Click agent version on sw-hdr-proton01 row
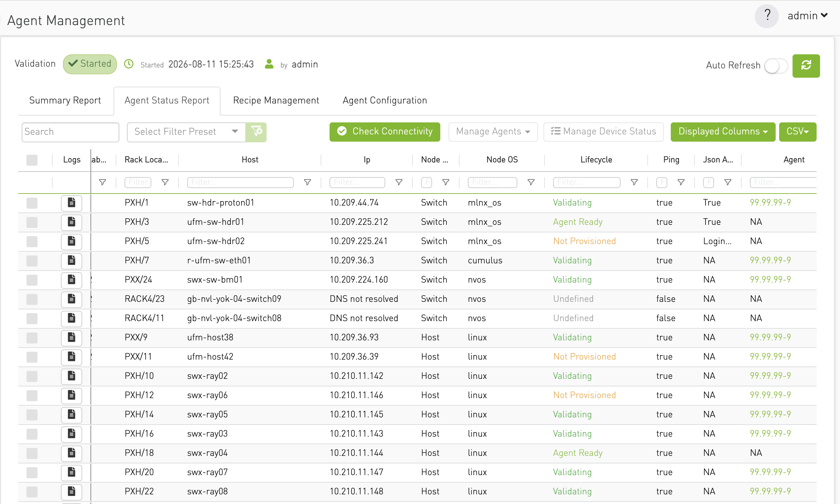Screen dimensions: 840x504 coord(770,203)
